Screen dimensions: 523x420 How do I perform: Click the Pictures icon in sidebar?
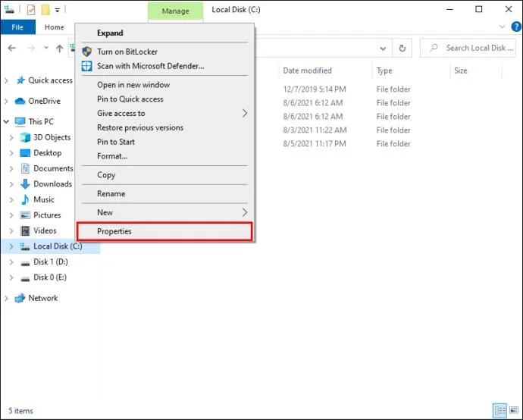(25, 215)
